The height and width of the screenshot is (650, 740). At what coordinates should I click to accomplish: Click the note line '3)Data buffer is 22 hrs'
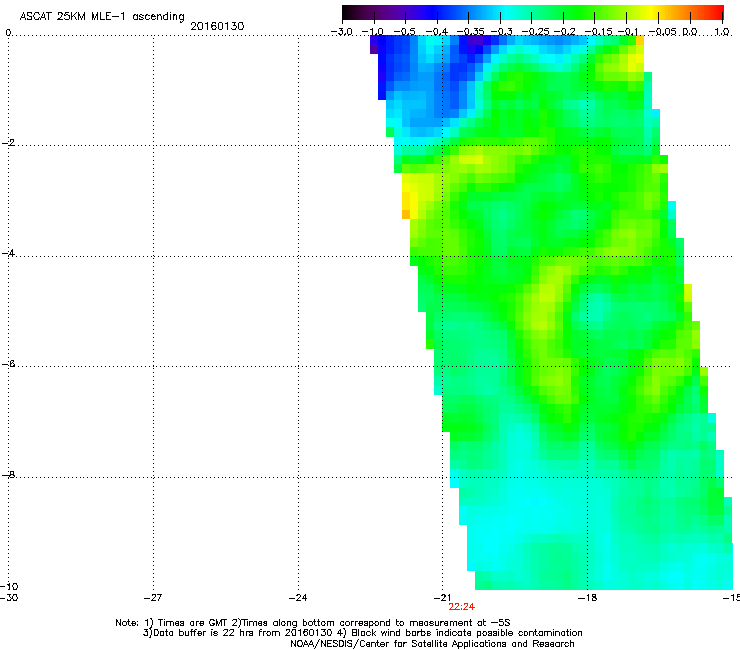point(362,633)
